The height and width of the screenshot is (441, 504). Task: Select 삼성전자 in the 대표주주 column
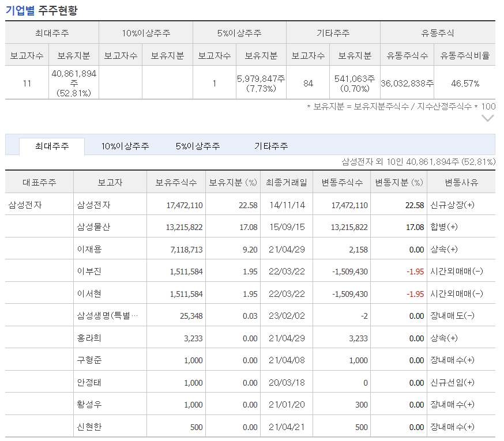pos(25,205)
